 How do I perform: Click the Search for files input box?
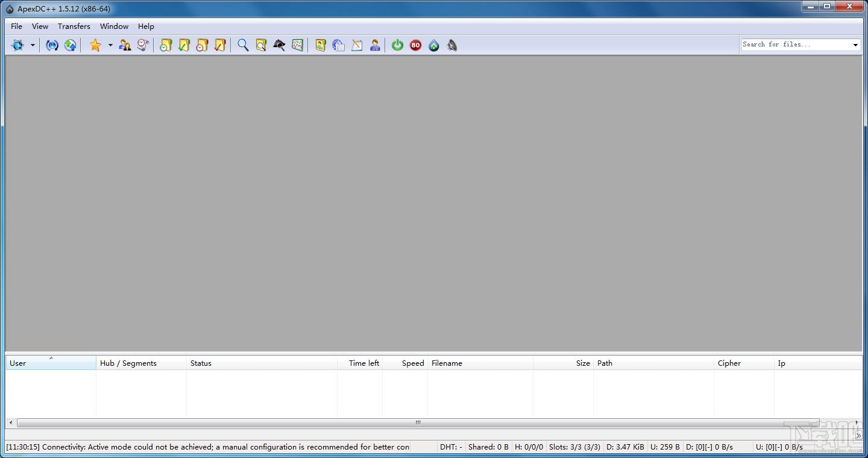coord(795,45)
